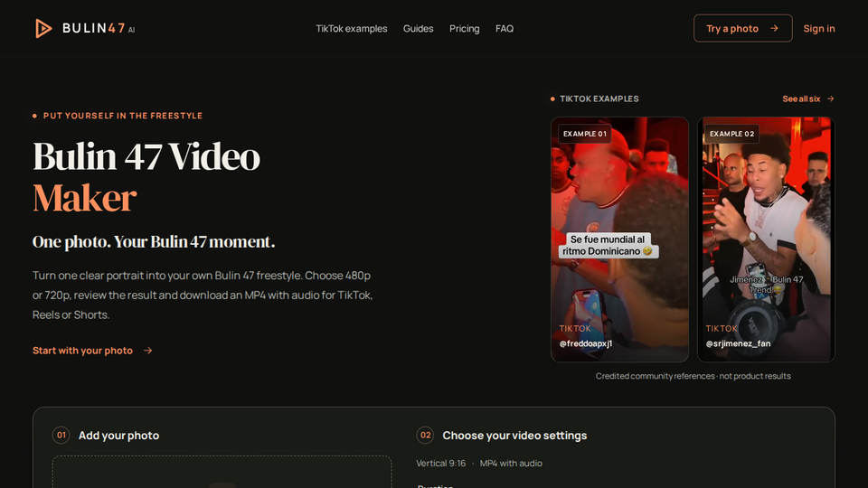
Task: Click the BULIN47 brand wordmark
Action: coord(99,28)
